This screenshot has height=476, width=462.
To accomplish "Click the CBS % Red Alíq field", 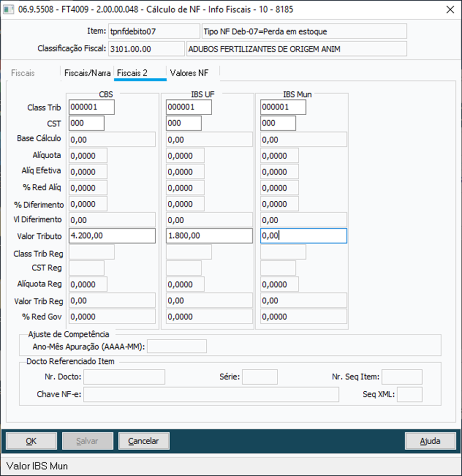I will [88, 188].
